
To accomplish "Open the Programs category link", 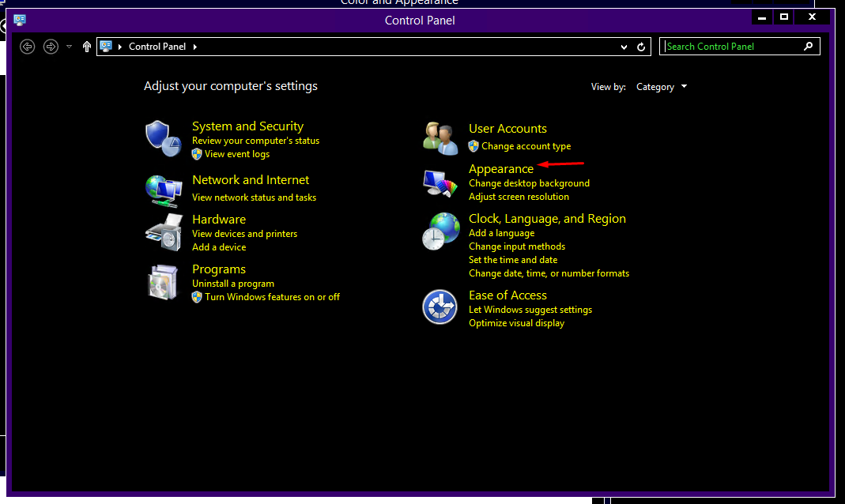I will click(x=219, y=269).
